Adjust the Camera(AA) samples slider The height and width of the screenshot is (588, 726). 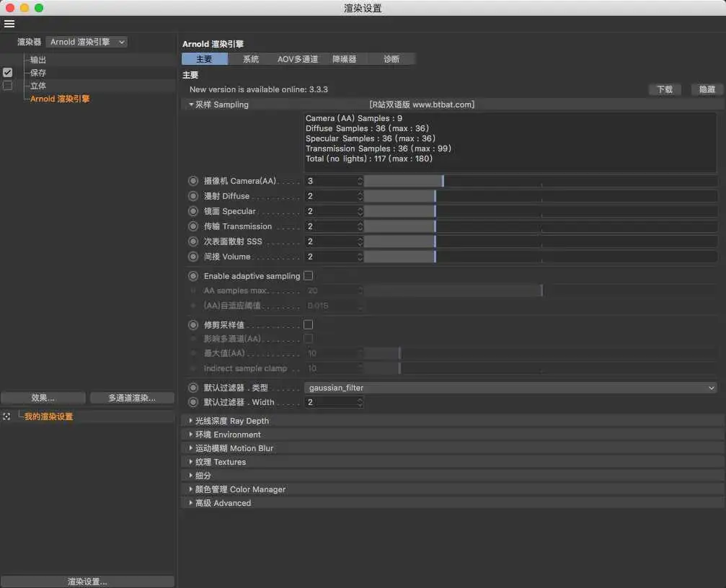[540, 181]
